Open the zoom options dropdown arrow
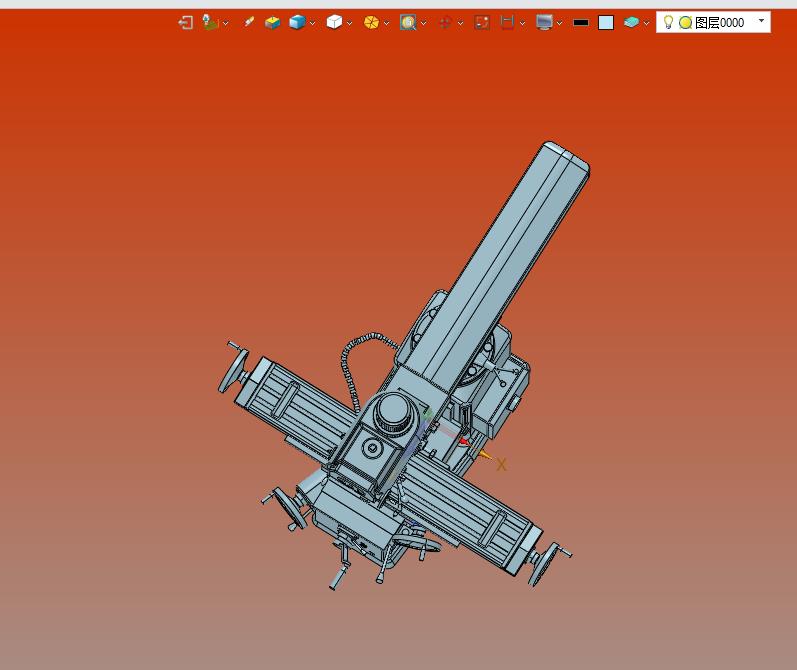Image resolution: width=797 pixels, height=670 pixels. tap(424, 23)
